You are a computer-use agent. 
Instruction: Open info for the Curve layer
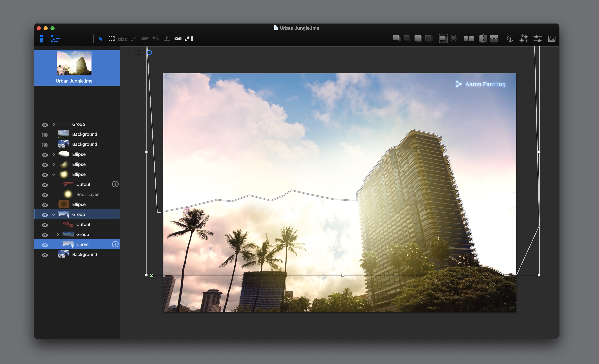click(x=115, y=244)
